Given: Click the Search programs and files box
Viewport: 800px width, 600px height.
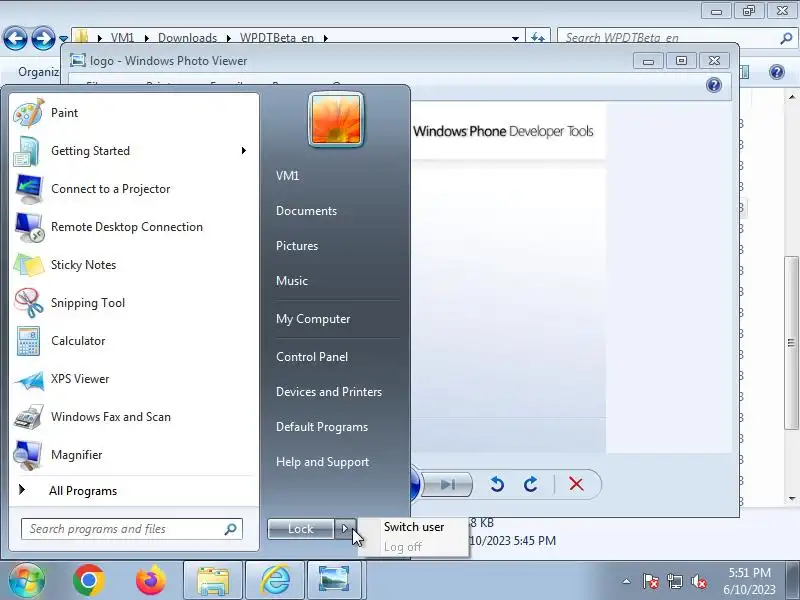Looking at the screenshot, I should tap(132, 529).
